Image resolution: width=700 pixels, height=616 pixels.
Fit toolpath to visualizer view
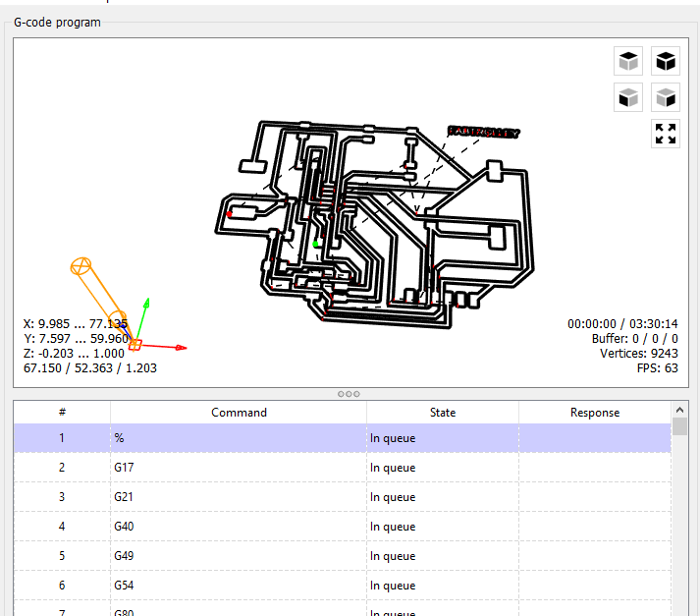click(x=666, y=134)
